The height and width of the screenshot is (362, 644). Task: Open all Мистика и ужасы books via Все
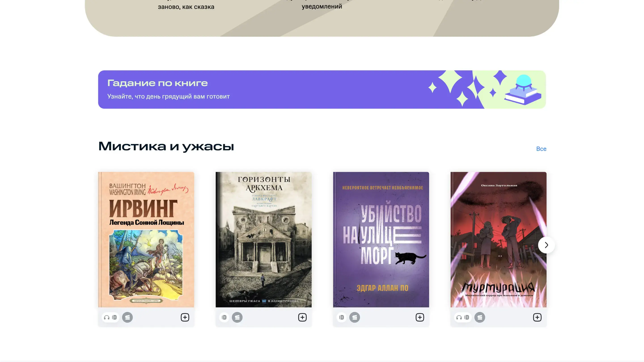click(x=541, y=149)
